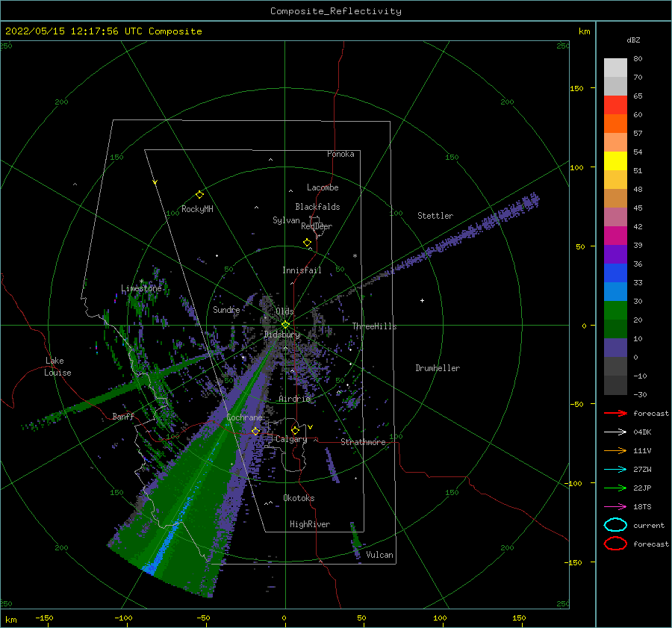Click the Stettler label

click(435, 216)
